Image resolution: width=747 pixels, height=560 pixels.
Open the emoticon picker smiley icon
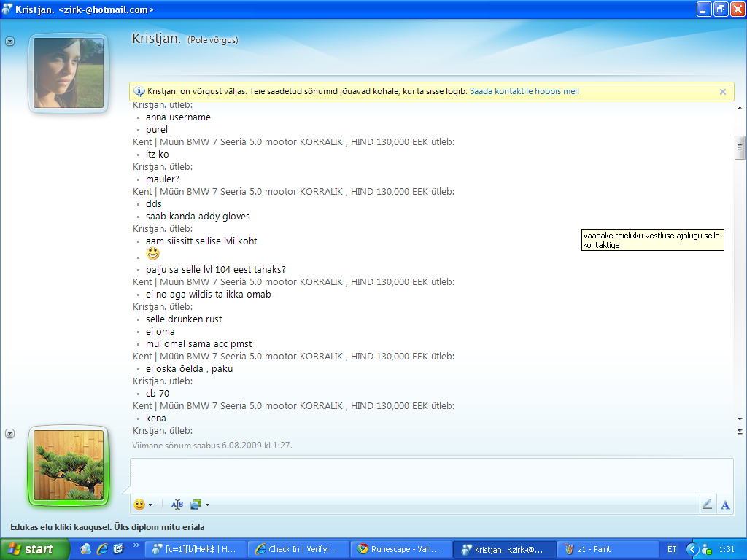[139, 505]
